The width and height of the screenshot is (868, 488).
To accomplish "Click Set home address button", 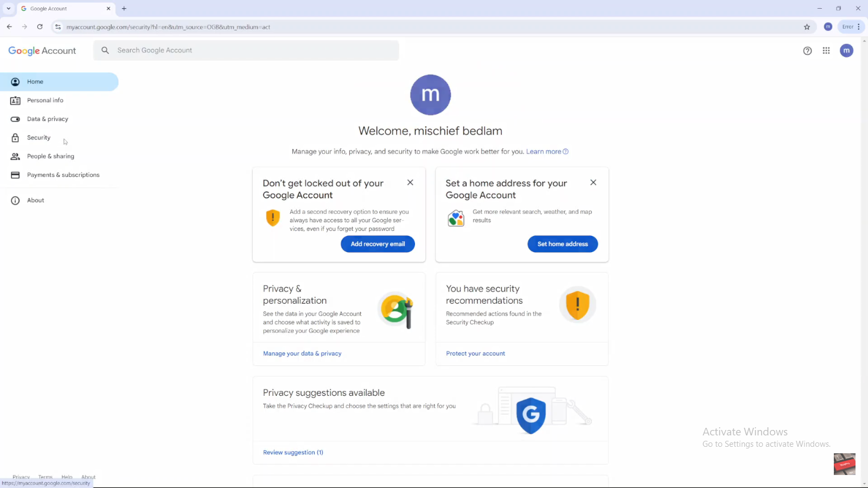I will (563, 244).
